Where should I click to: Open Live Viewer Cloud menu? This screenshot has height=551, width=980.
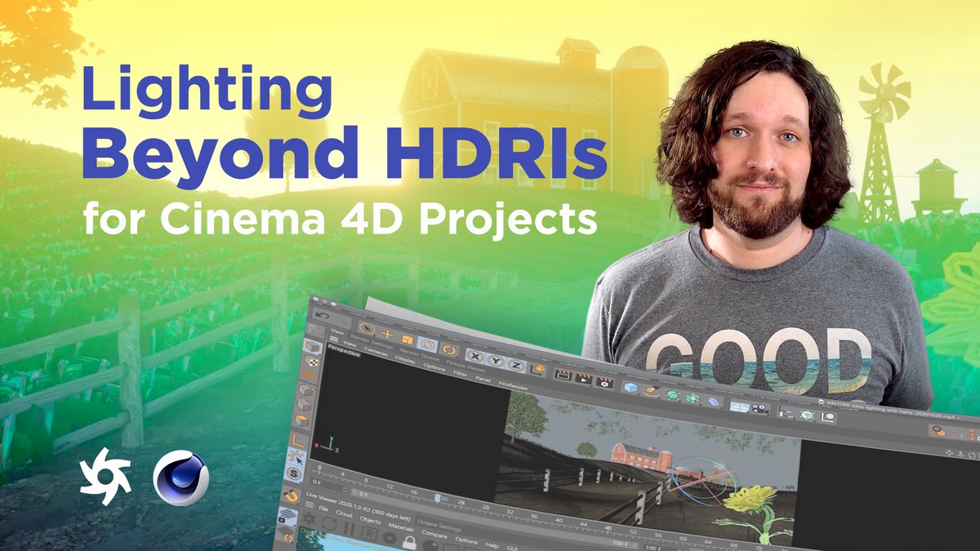pyautogui.click(x=344, y=513)
